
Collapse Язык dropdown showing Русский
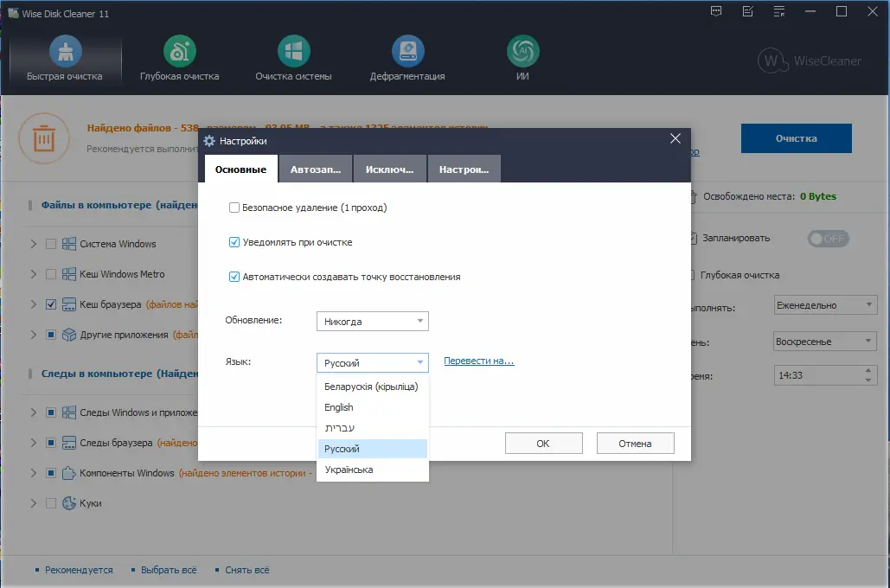pos(372,362)
